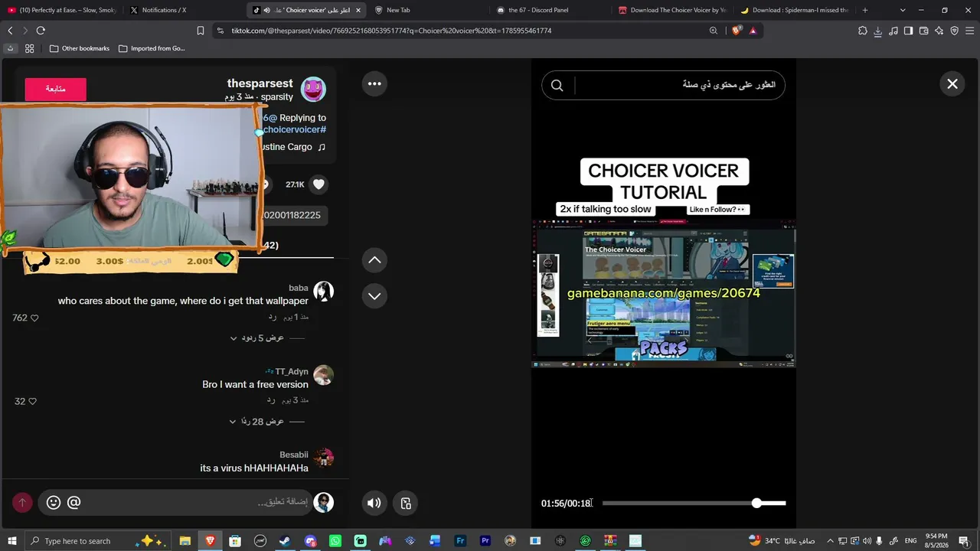The height and width of the screenshot is (551, 980).
Task: Like the video with the heart icon
Action: (319, 184)
